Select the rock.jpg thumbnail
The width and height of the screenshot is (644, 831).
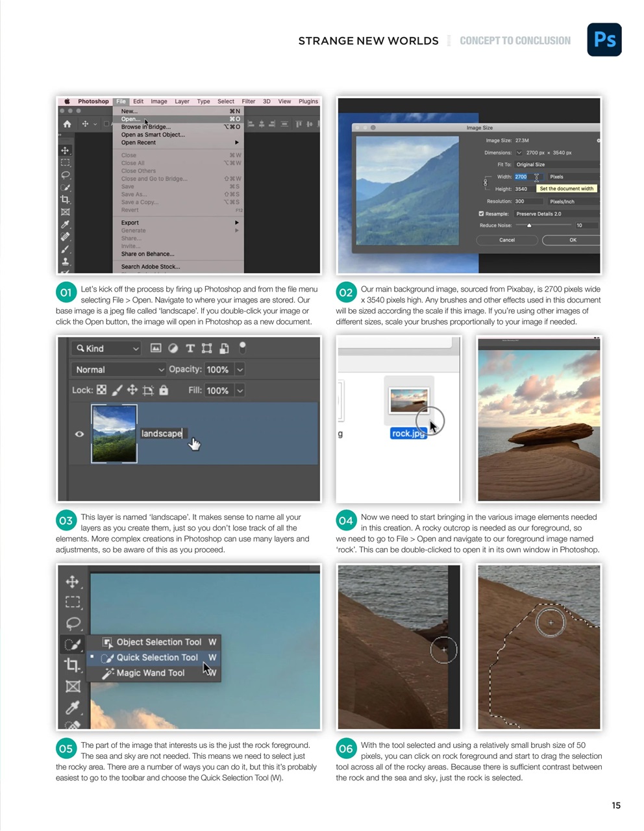click(408, 401)
